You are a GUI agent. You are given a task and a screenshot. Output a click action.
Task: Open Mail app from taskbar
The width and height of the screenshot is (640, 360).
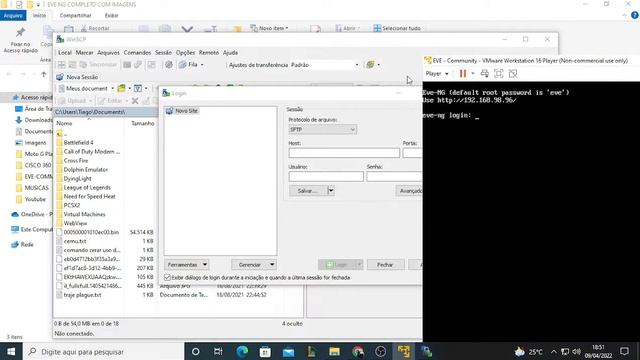(288, 351)
